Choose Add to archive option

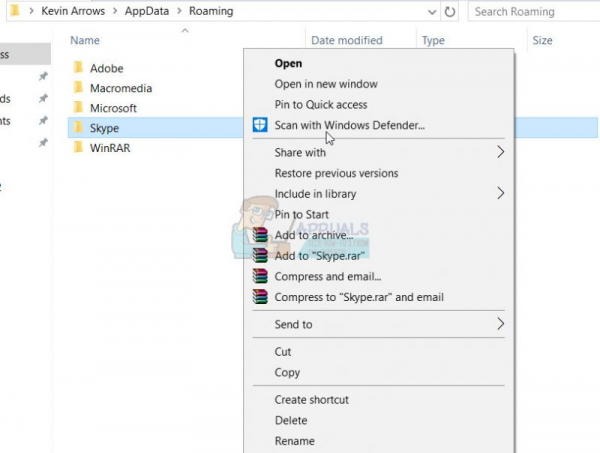click(314, 235)
